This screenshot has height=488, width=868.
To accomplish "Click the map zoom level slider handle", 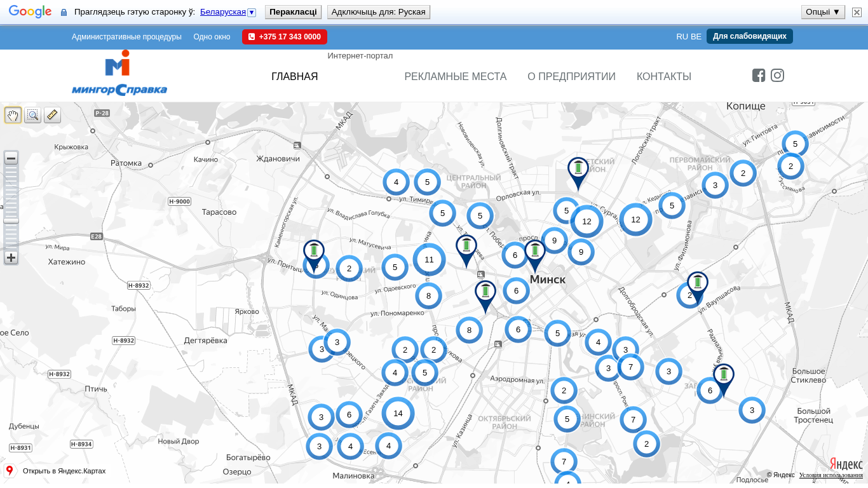I will 11,220.
